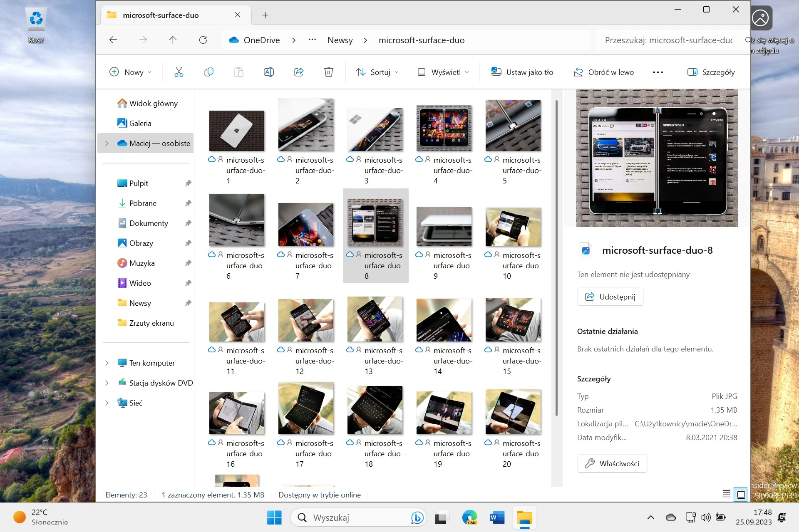Select thumbnail microsoft-surface-duo-13
This screenshot has height=532, width=799.
point(375,319)
